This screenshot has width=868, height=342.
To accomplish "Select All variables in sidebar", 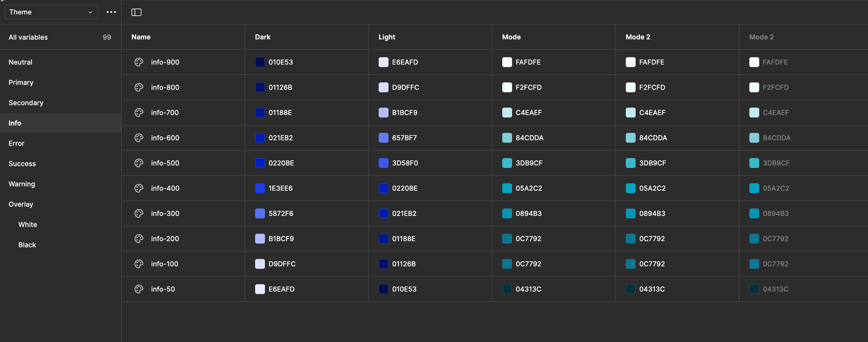I will point(60,37).
